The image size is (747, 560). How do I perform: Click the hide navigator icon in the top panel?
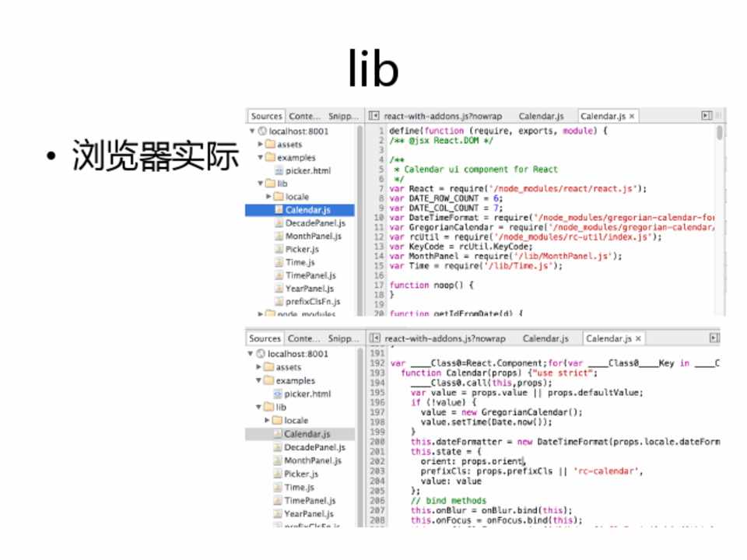coord(374,116)
